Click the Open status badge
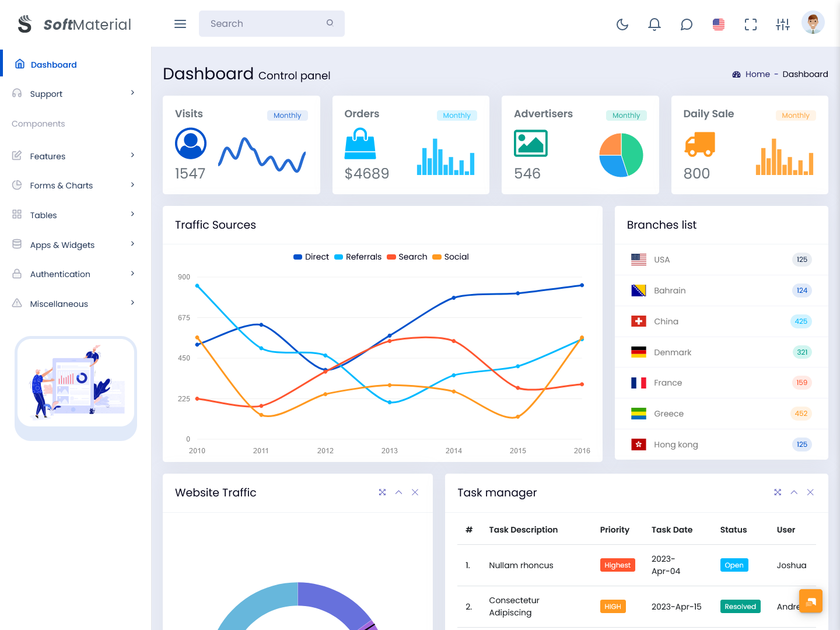The image size is (840, 630). click(734, 565)
